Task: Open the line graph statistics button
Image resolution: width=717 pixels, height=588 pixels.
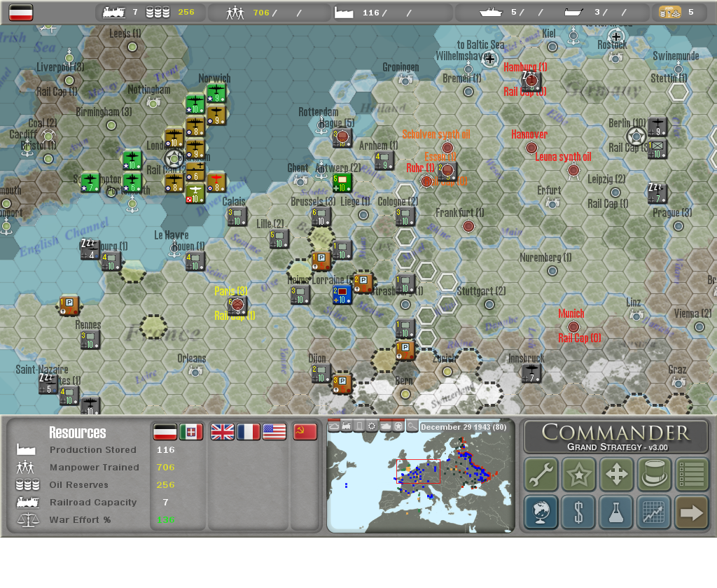Action: 654,512
